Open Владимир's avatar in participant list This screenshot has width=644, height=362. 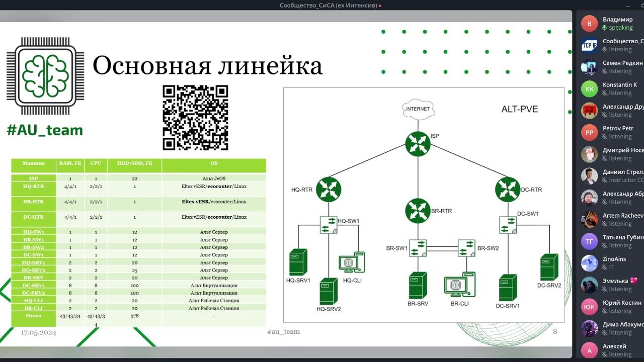(x=589, y=24)
